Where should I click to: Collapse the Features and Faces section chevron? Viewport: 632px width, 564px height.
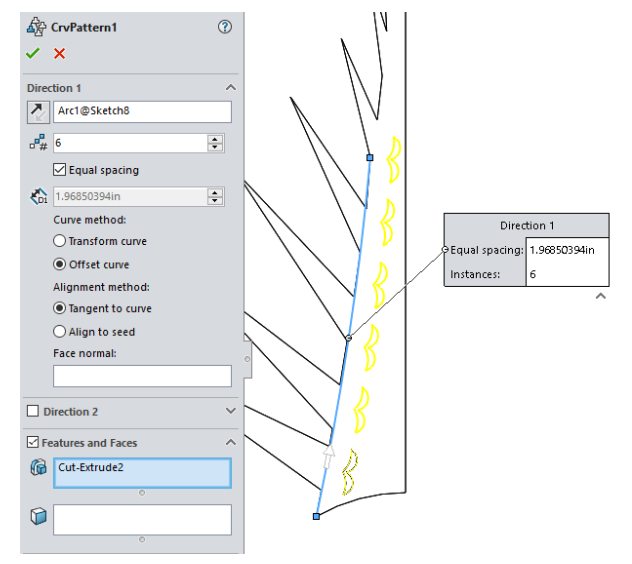click(231, 442)
